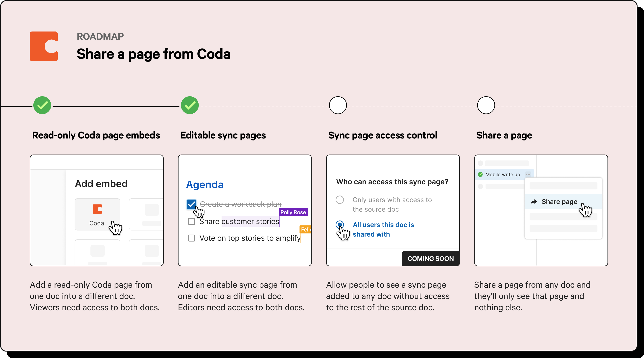Click the Polly Rose collaborator tag
Image resolution: width=644 pixels, height=358 pixels.
point(293,212)
